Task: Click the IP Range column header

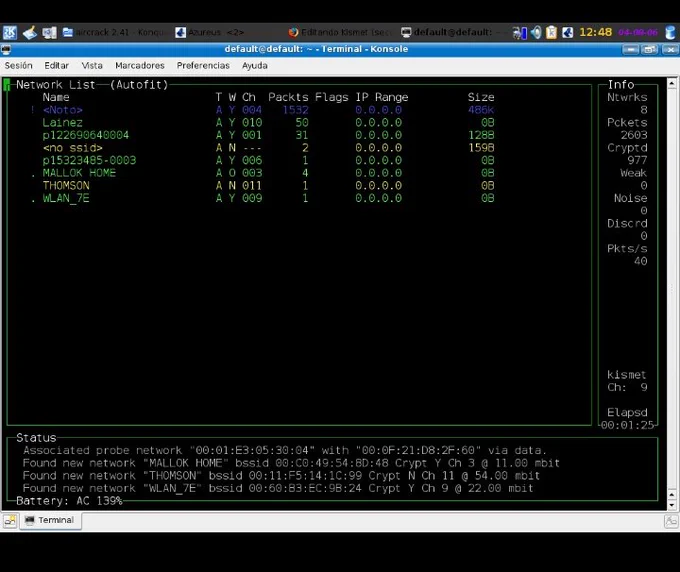Action: pyautogui.click(x=382, y=97)
